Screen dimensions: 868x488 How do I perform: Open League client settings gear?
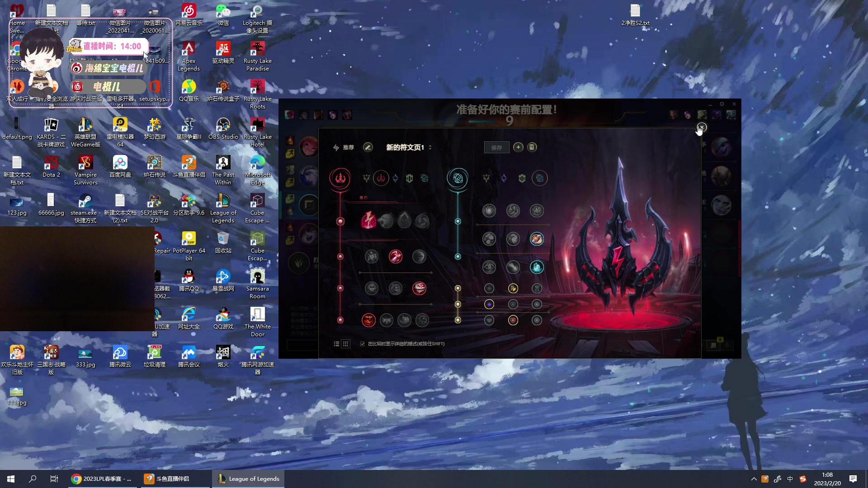coord(722,104)
